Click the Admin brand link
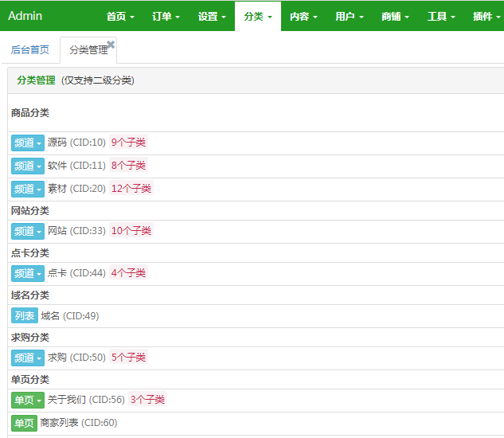The width and height of the screenshot is (504, 438). point(25,16)
